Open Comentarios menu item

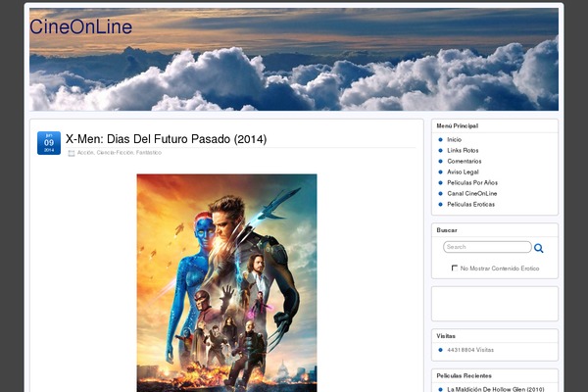pyautogui.click(x=465, y=162)
